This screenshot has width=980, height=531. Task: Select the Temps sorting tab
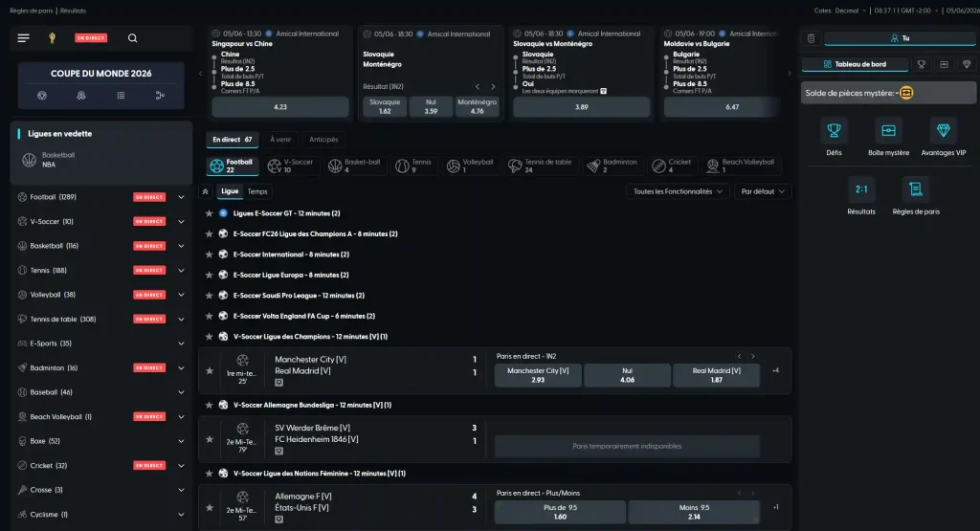pyautogui.click(x=257, y=191)
